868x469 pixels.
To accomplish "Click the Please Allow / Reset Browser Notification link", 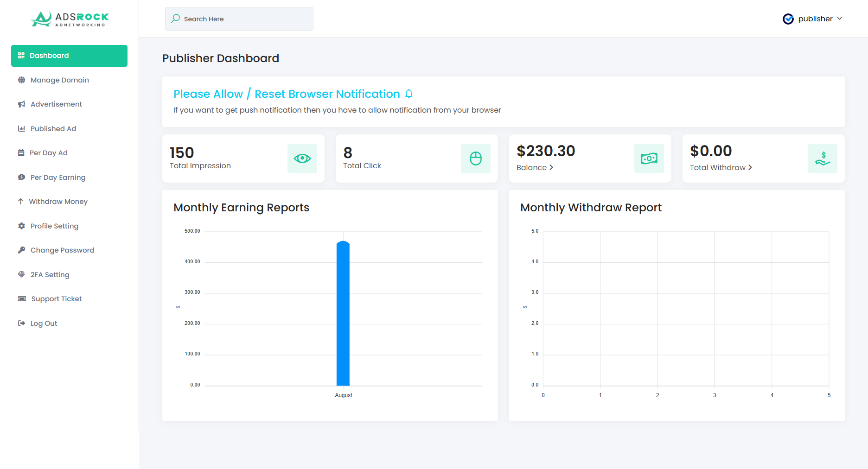I will 286,94.
